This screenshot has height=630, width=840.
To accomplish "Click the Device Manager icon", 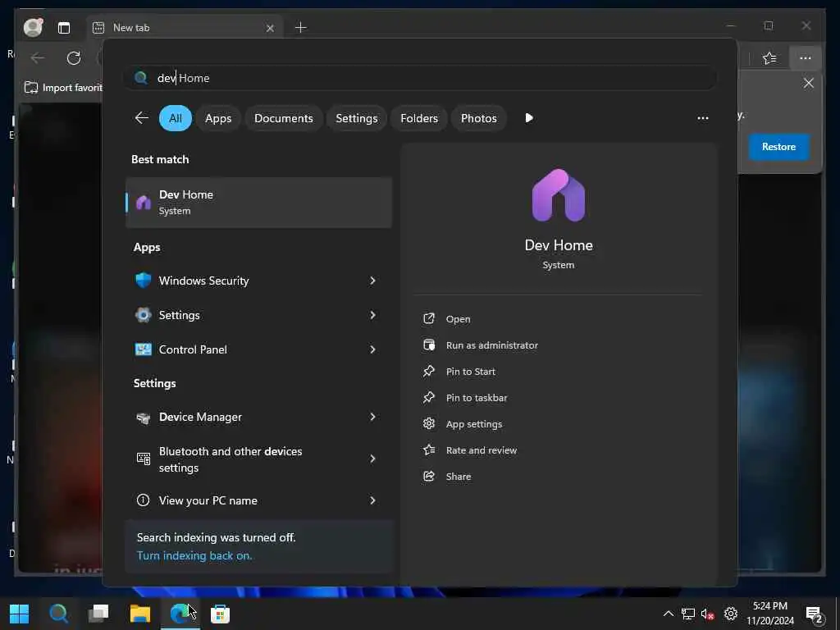I will click(143, 418).
